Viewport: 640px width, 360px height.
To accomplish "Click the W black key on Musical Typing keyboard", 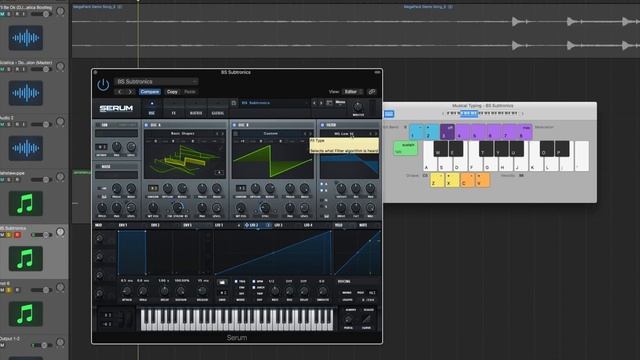I will point(440,149).
